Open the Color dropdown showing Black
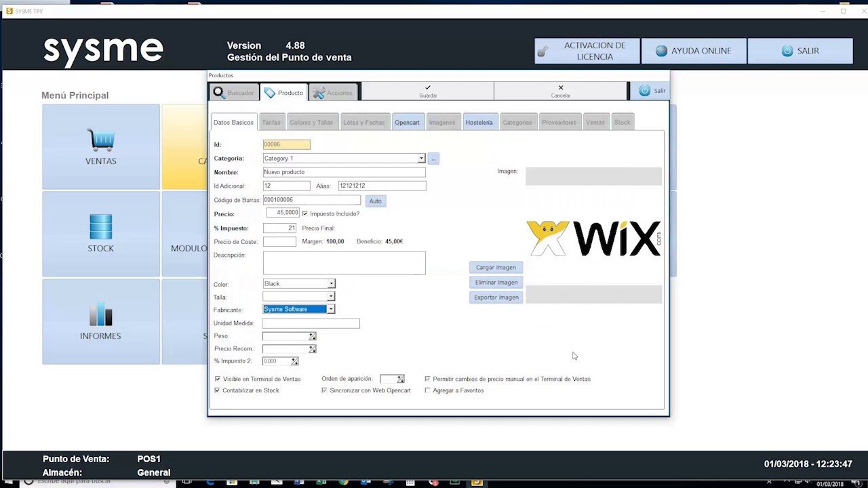 (x=331, y=284)
